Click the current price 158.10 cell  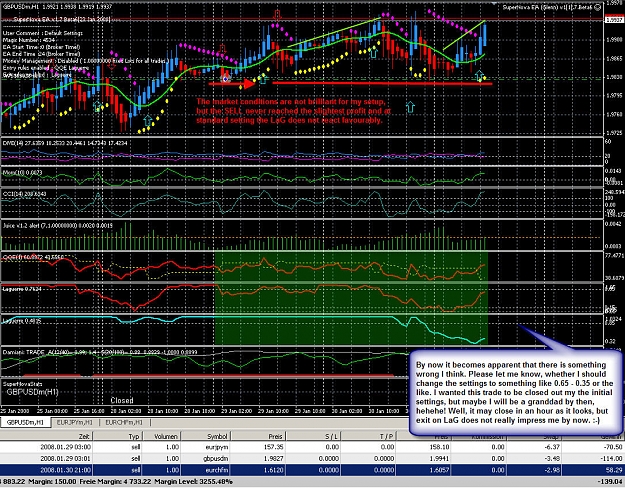pos(440,447)
